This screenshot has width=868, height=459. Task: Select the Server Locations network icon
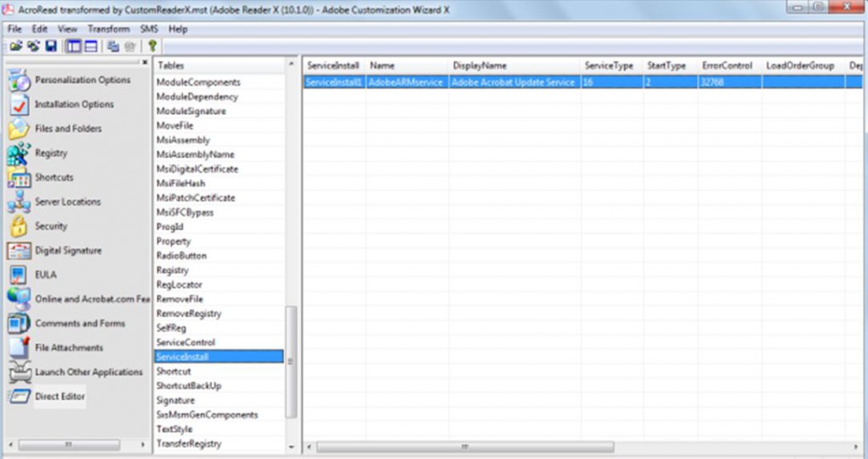[x=19, y=202]
